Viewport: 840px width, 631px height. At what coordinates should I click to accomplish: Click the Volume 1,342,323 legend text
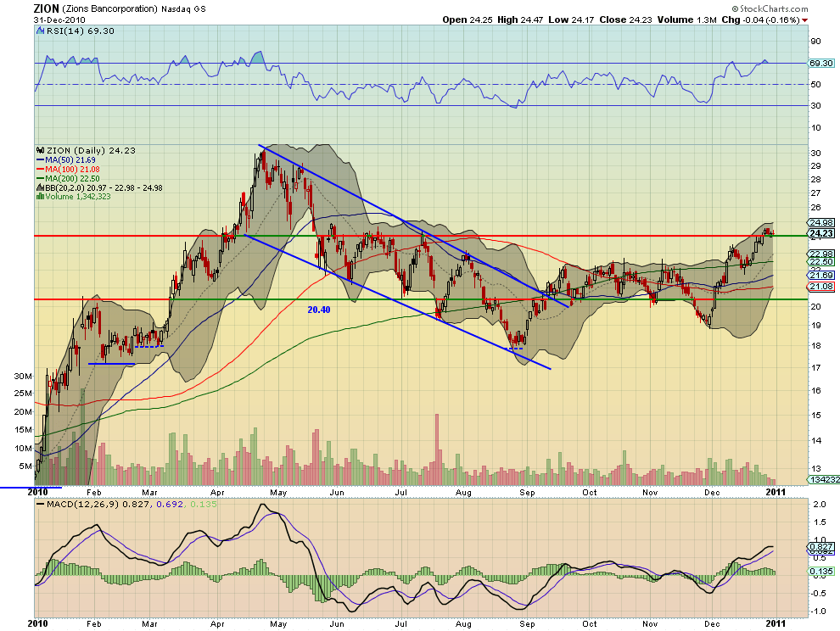[78, 197]
